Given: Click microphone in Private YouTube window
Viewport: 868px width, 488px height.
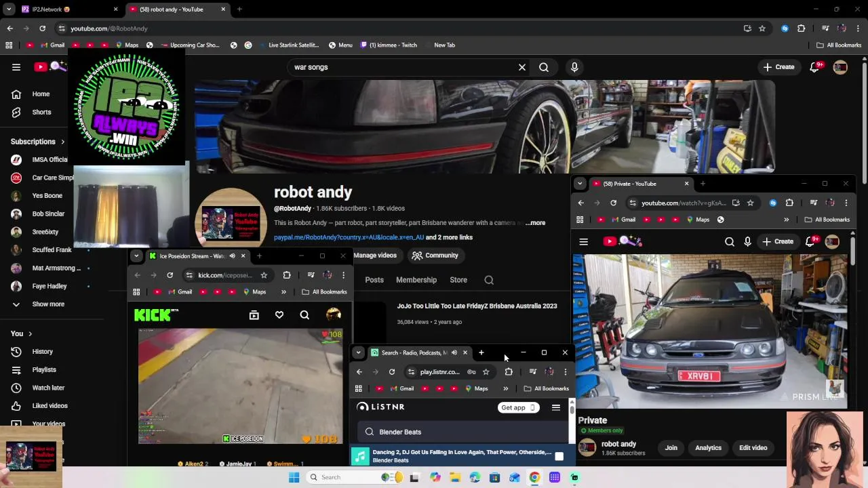Looking at the screenshot, I should tap(747, 241).
